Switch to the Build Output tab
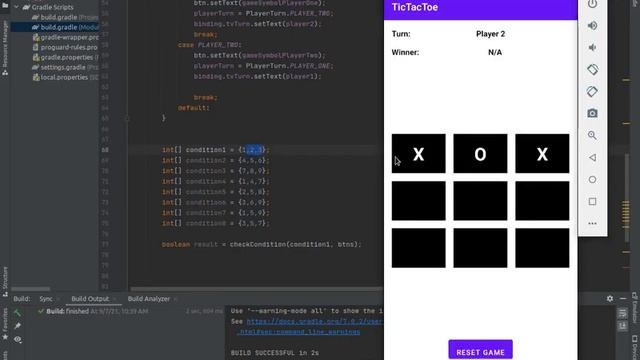This screenshot has width=640, height=360. click(90, 299)
